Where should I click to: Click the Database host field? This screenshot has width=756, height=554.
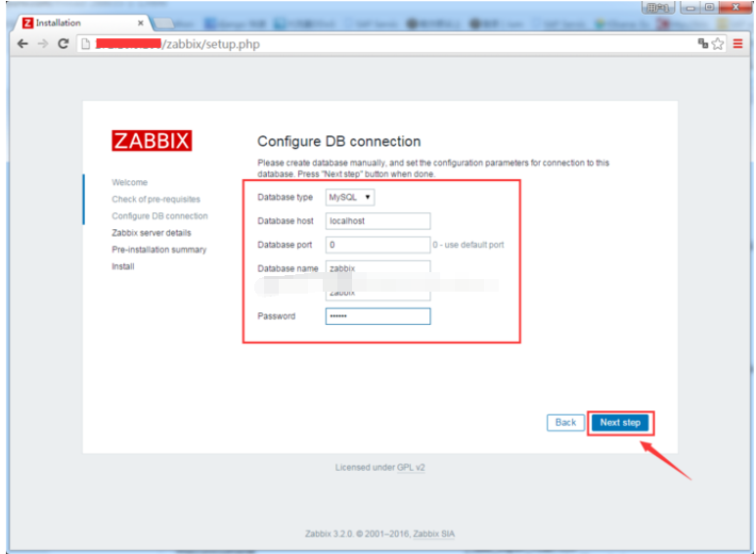coord(378,221)
